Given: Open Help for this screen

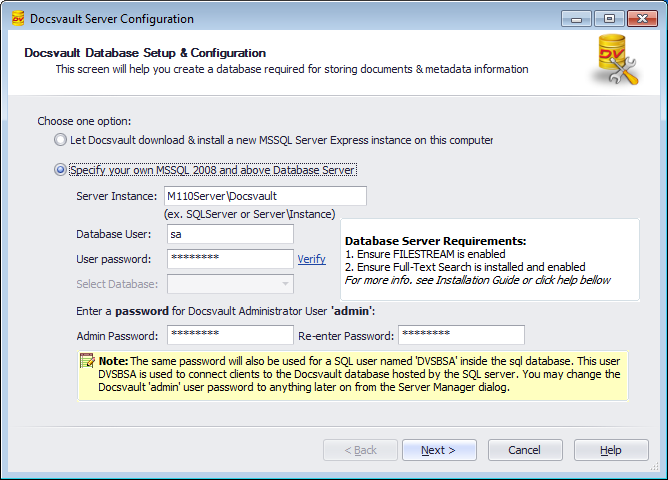Looking at the screenshot, I should (611, 450).
